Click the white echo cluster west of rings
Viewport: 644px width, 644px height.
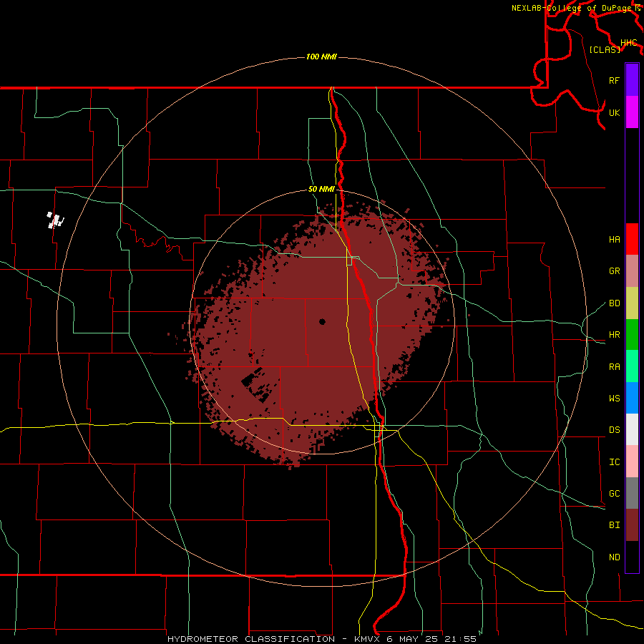click(x=55, y=220)
